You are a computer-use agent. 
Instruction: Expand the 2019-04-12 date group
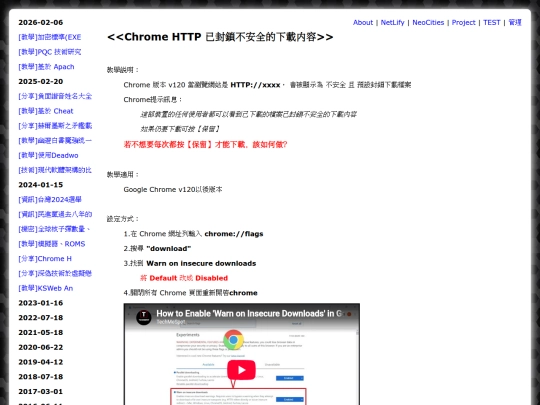[x=41, y=362]
